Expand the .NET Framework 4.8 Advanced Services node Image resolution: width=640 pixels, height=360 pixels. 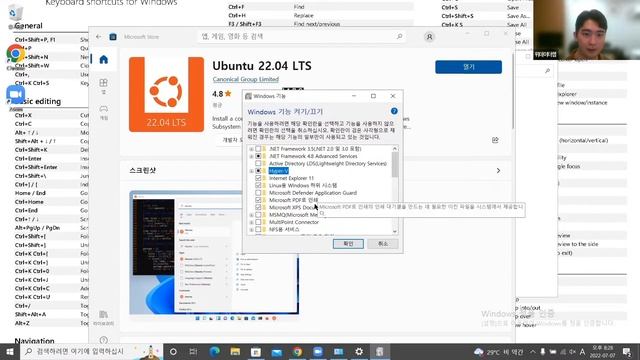click(x=251, y=156)
